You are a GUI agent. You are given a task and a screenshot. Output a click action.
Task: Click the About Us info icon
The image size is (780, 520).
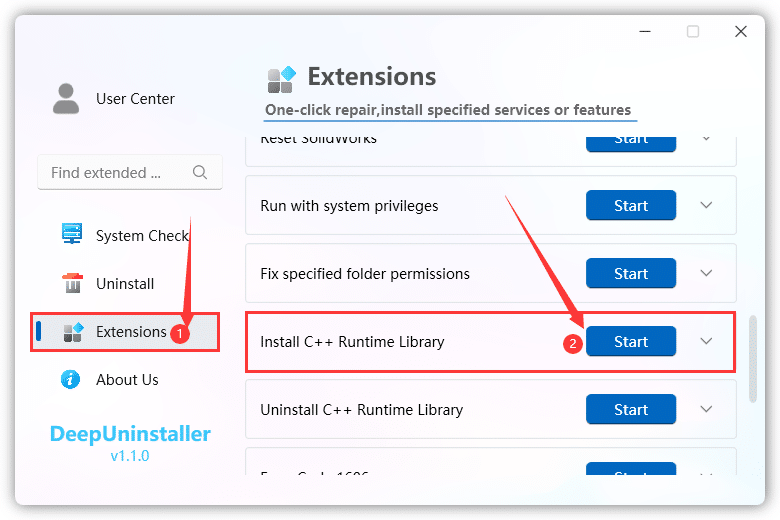(x=71, y=379)
